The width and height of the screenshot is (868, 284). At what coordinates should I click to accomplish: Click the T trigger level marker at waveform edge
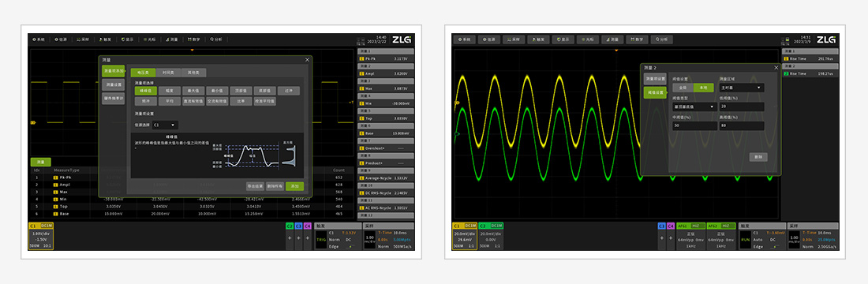pyautogui.click(x=351, y=103)
